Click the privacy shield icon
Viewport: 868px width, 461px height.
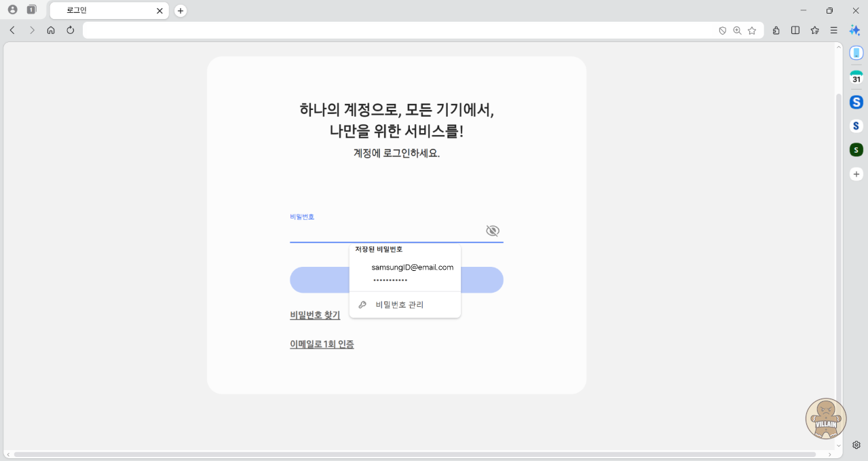723,31
